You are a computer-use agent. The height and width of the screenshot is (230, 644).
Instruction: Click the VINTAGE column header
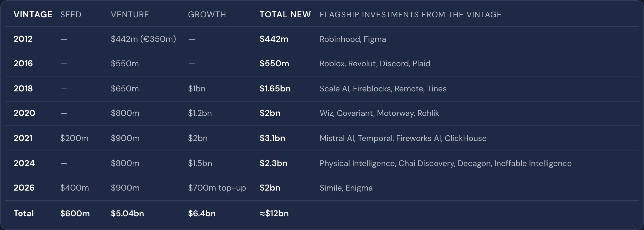point(33,14)
